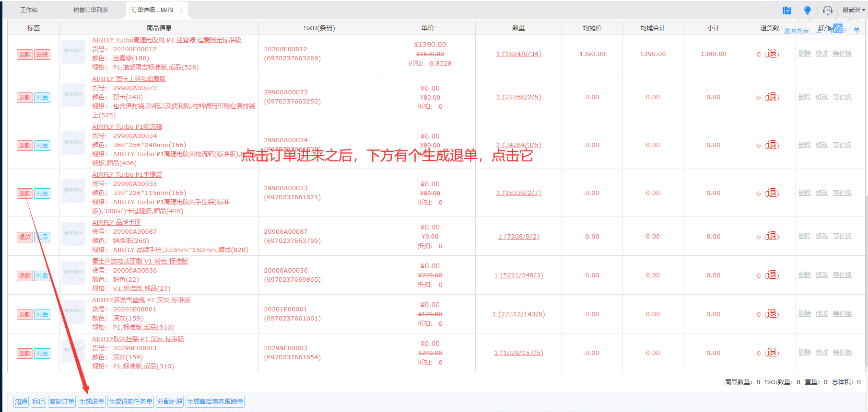868x412 pixels.
Task: Click the 退款 tag in the 20299E00003 row
Action: coord(25,354)
